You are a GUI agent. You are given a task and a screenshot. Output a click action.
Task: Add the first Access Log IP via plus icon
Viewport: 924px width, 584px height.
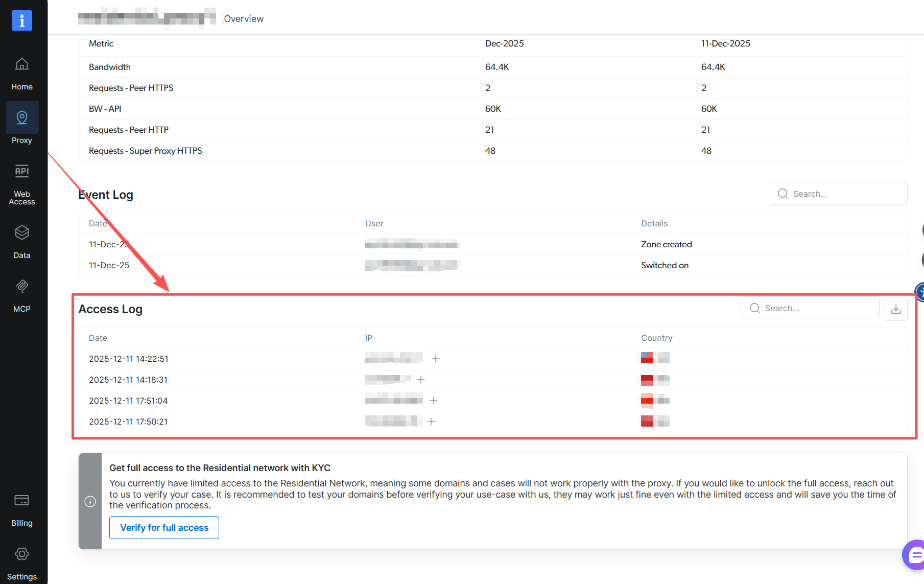point(435,359)
